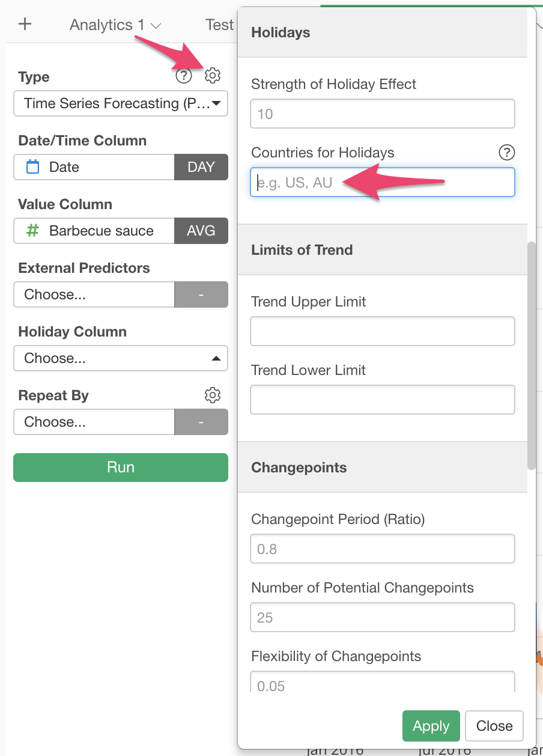Close the settings dialog
This screenshot has width=543, height=756.
point(494,726)
